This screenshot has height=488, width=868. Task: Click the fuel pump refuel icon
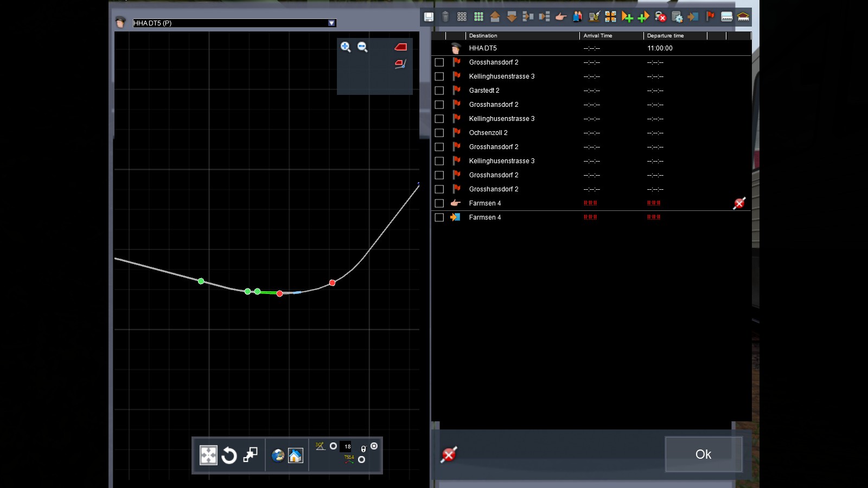pos(594,17)
